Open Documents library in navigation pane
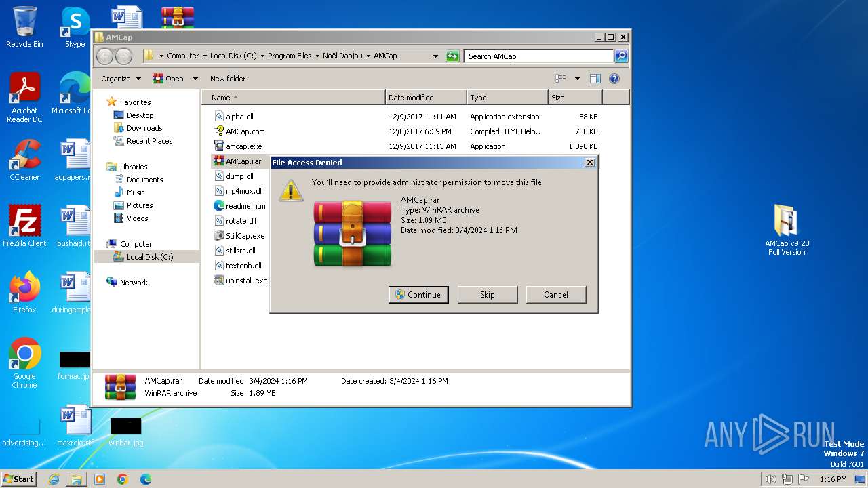This screenshot has height=488, width=868. [144, 180]
